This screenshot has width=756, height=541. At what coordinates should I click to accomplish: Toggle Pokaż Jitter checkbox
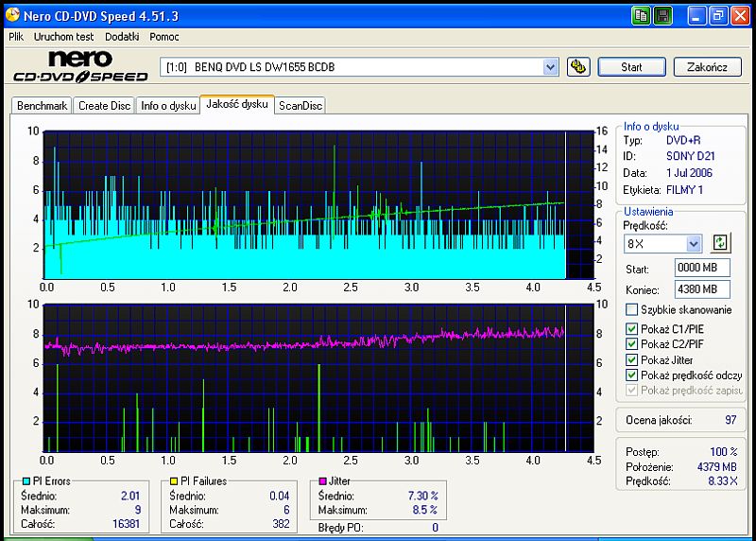[631, 360]
